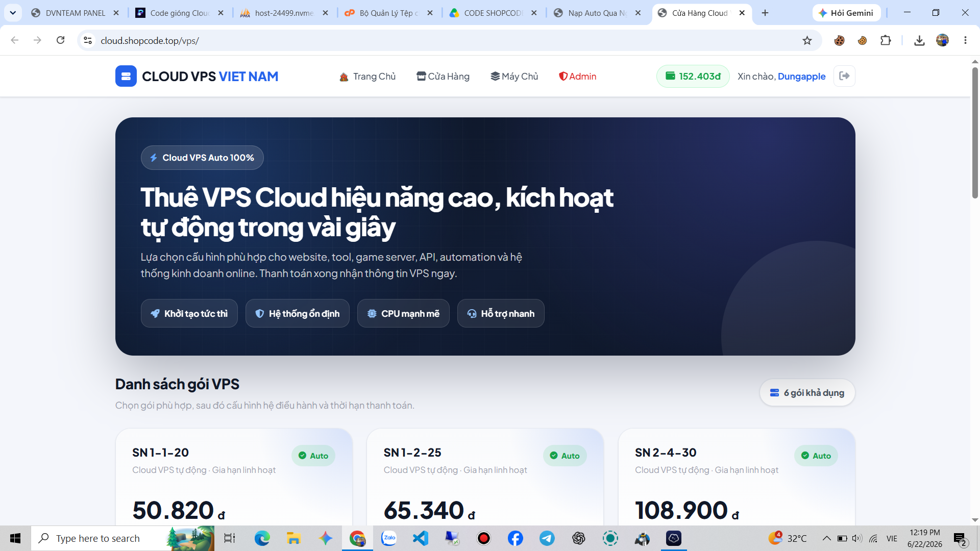This screenshot has height=551, width=980.
Task: Open Chrome downloads icon
Action: 919,40
